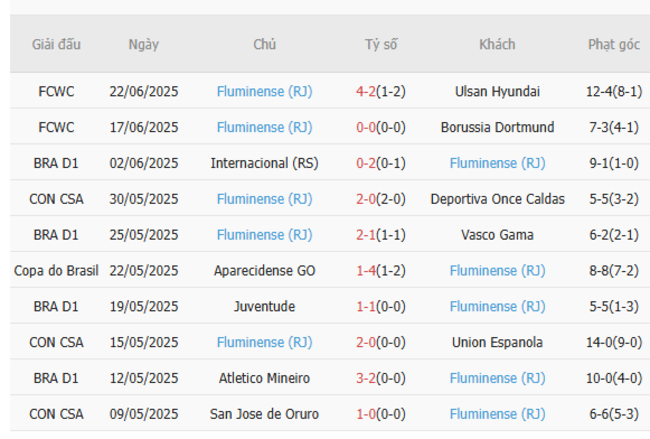
Task: Click the 1-4 score of Copa do Brasil match
Action: click(x=365, y=270)
